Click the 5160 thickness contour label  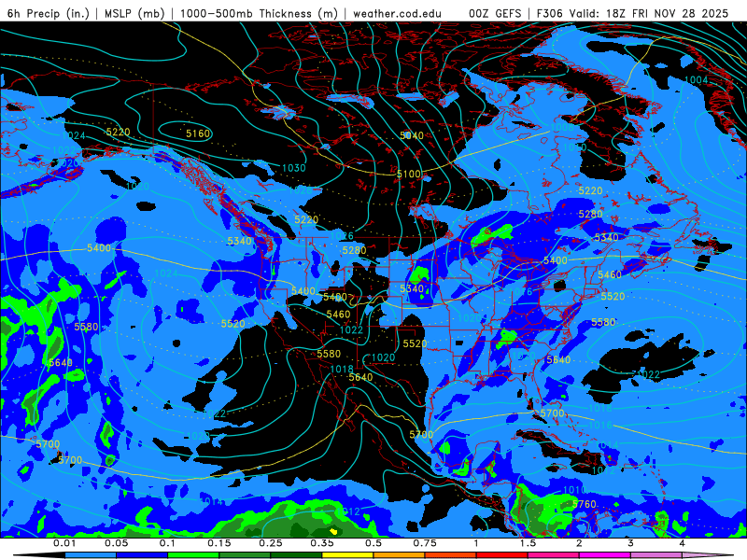(x=198, y=133)
